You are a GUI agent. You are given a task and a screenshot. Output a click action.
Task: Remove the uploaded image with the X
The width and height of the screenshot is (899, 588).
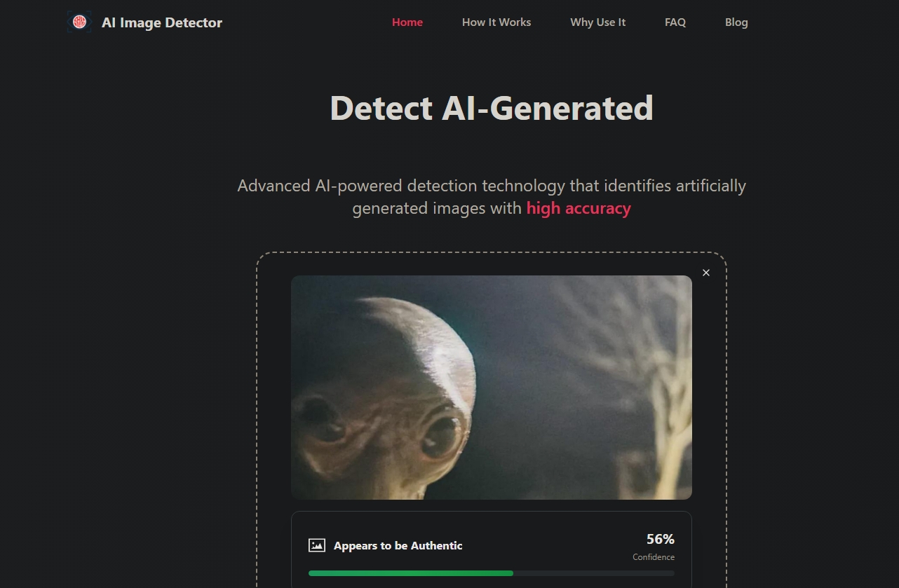click(x=706, y=273)
